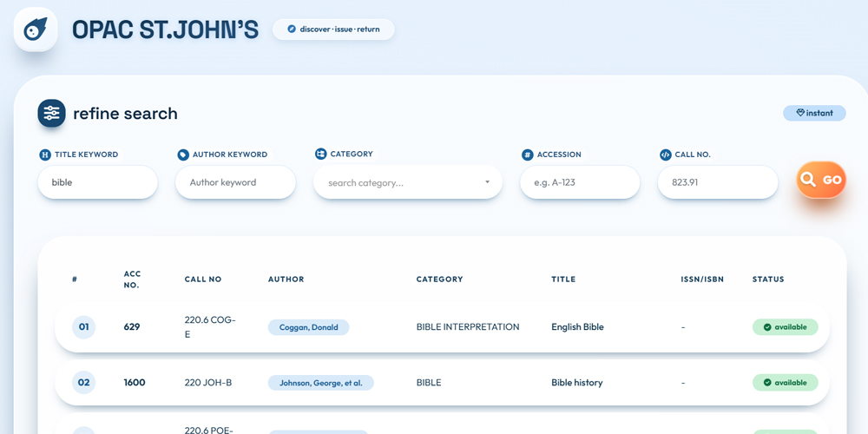This screenshot has height=434, width=868.
Task: Click the row number 01 badge
Action: click(83, 327)
